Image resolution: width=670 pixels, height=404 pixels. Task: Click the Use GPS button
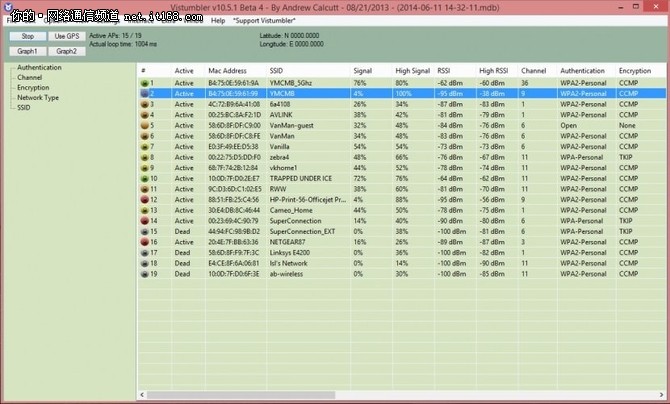(x=67, y=36)
